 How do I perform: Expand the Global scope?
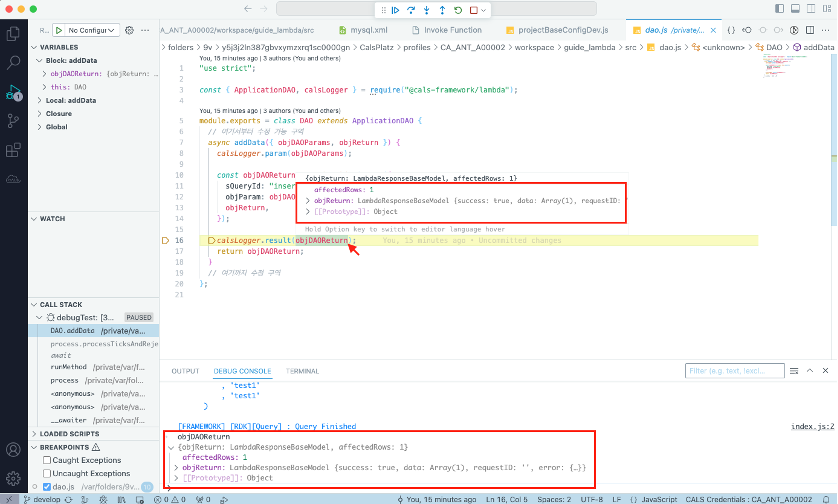click(40, 127)
